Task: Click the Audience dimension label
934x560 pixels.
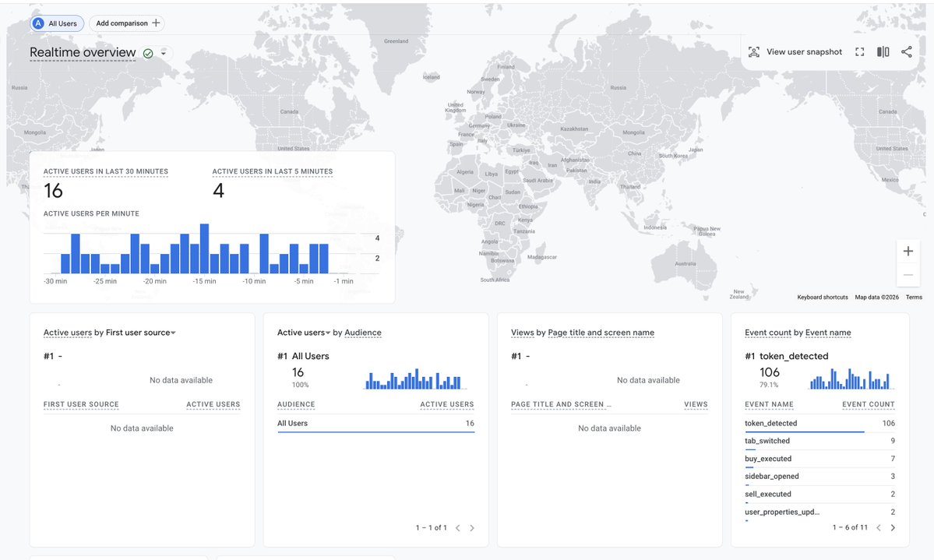Action: [x=363, y=333]
